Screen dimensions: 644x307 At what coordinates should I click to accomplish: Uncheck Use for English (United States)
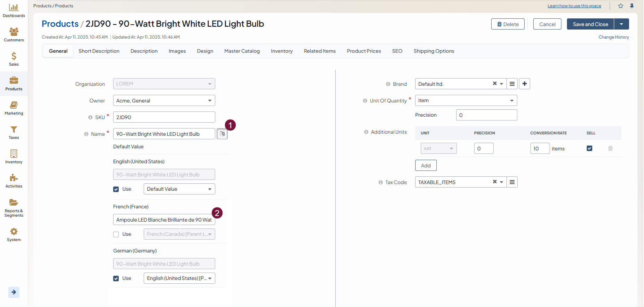tap(116, 189)
